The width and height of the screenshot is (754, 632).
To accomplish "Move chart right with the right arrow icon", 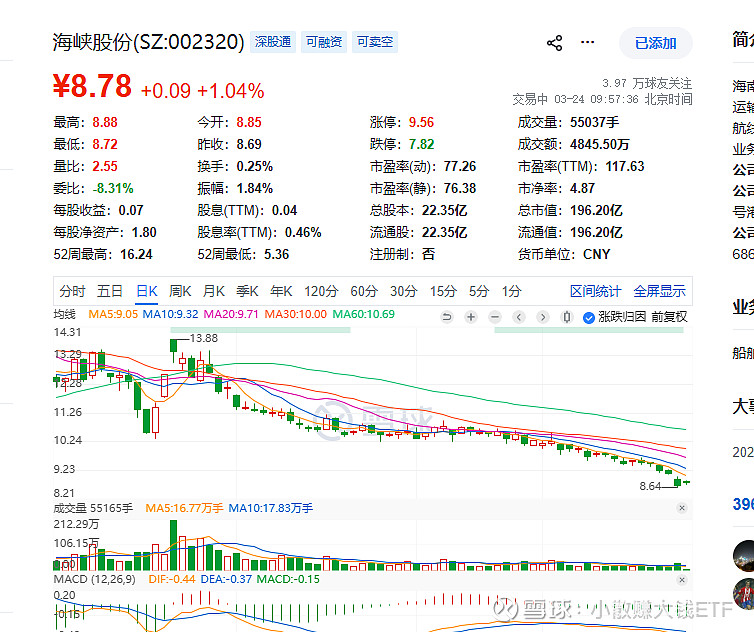I will (543, 317).
